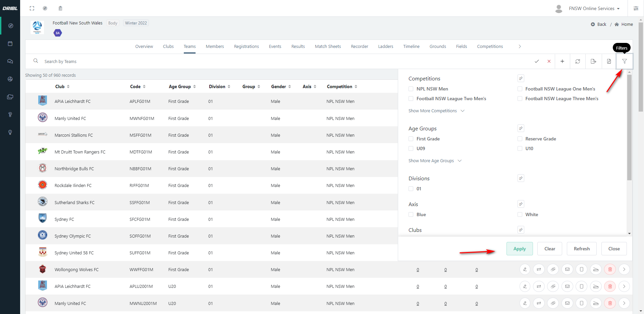Email Manly United U20 team via envelope icon

coord(568,303)
